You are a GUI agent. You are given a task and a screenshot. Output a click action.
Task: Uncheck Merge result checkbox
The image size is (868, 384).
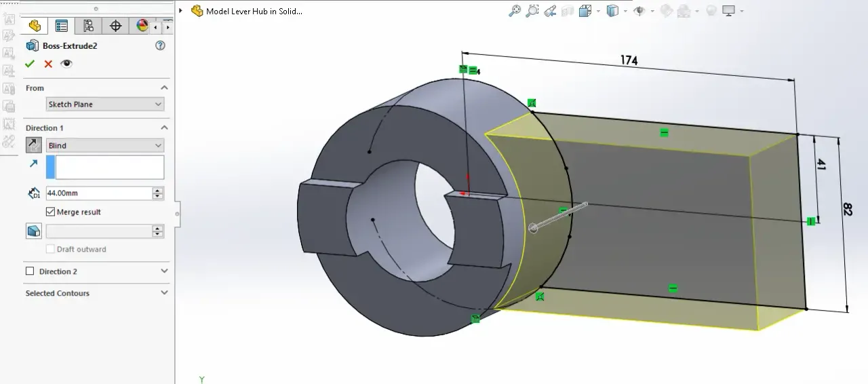tap(50, 212)
